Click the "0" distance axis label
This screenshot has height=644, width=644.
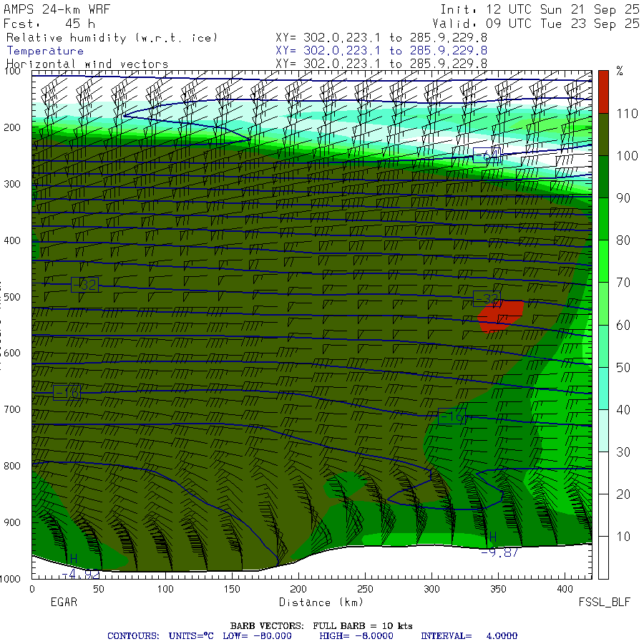(32, 589)
